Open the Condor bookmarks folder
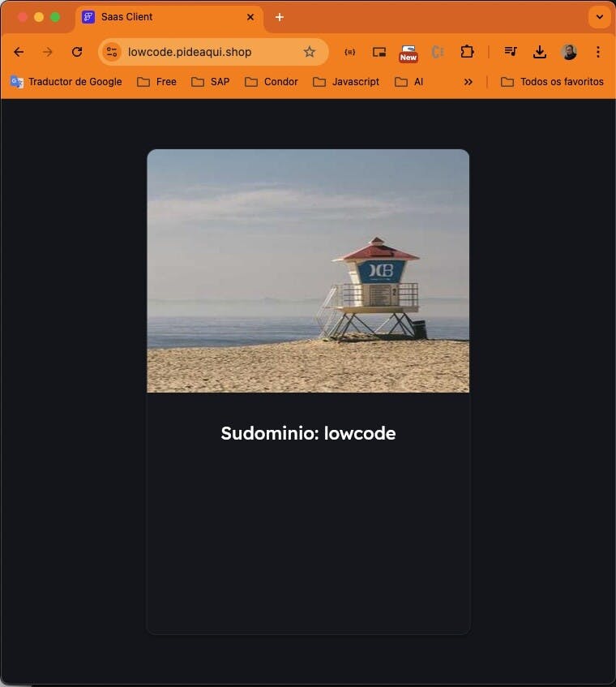This screenshot has width=616, height=687. click(272, 82)
